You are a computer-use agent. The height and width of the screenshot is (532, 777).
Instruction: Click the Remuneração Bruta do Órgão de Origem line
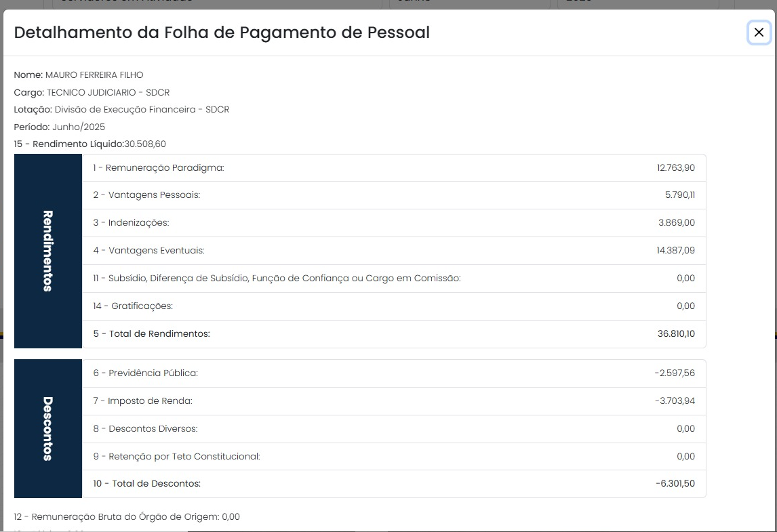[x=127, y=517]
